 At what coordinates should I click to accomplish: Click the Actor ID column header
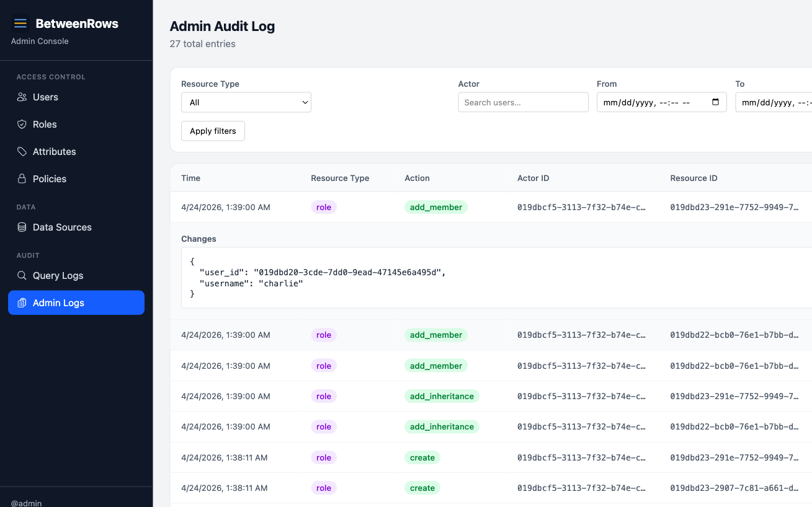pyautogui.click(x=533, y=178)
